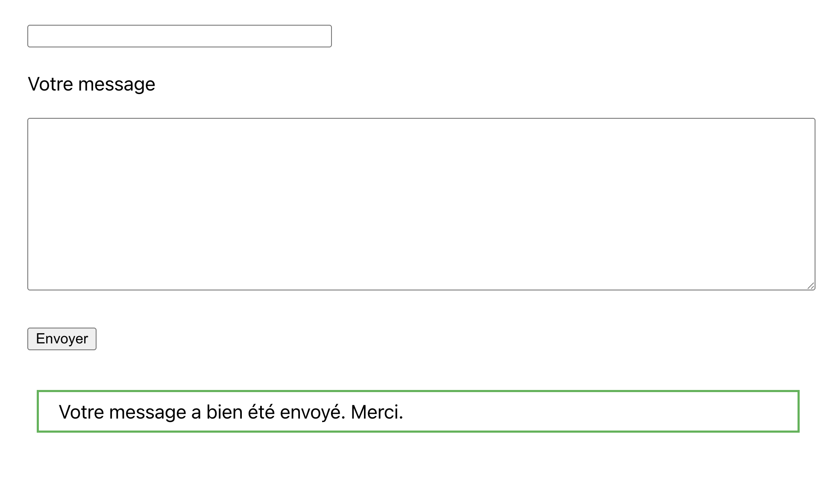Submit the form with Envoyer
Screen dimensions: 827x504
[62, 339]
